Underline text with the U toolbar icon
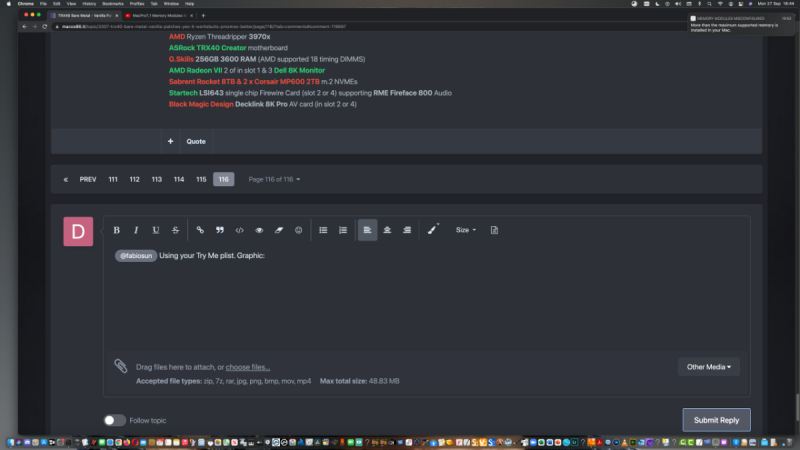800x450 pixels. tap(156, 230)
